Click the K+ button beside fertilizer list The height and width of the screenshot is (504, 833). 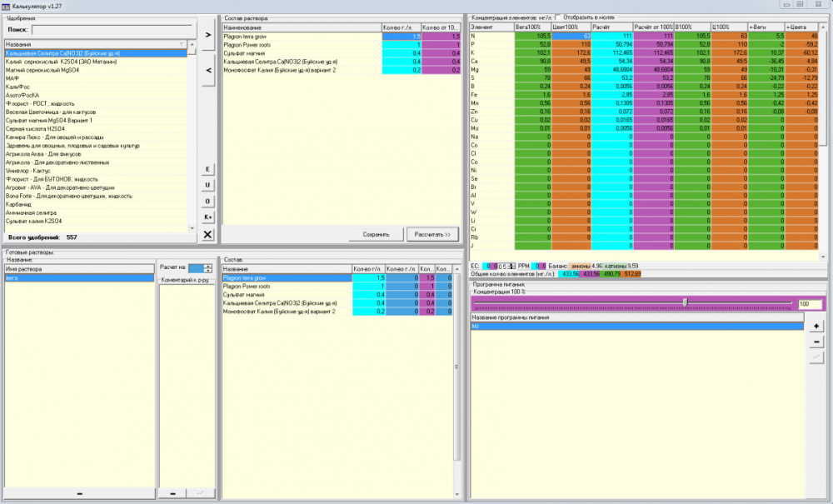[x=207, y=217]
